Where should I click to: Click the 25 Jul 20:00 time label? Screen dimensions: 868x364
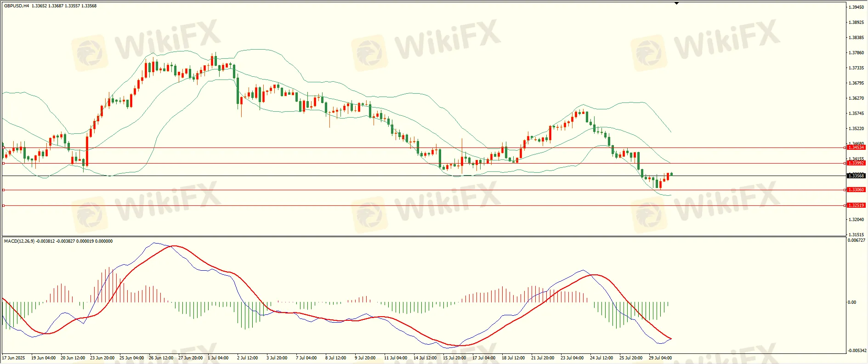tap(630, 358)
